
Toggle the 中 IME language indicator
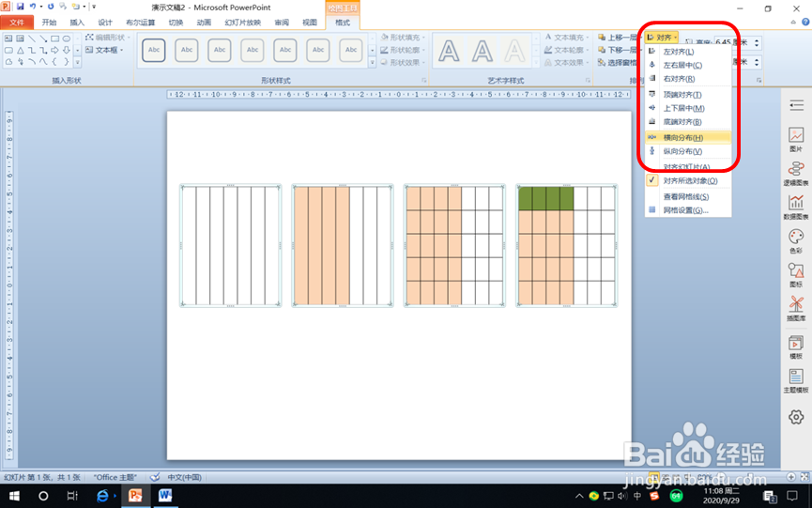(x=637, y=496)
